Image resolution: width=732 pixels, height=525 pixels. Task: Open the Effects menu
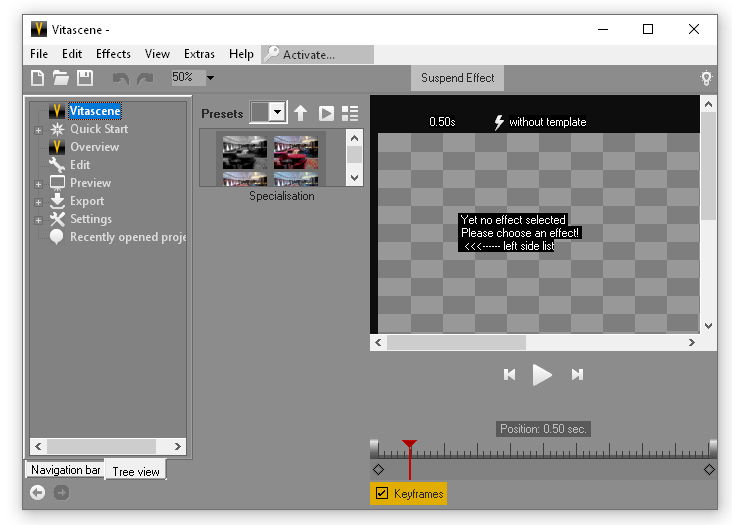click(x=113, y=54)
